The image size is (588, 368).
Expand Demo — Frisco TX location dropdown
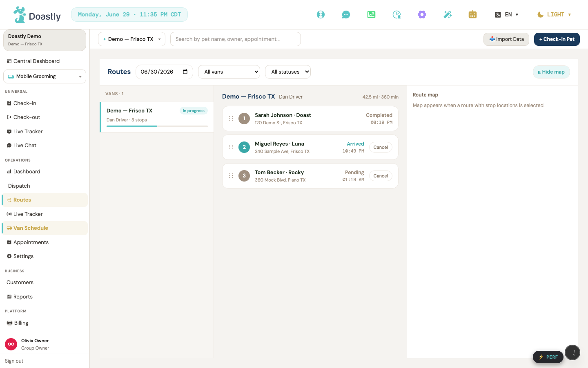tap(131, 39)
